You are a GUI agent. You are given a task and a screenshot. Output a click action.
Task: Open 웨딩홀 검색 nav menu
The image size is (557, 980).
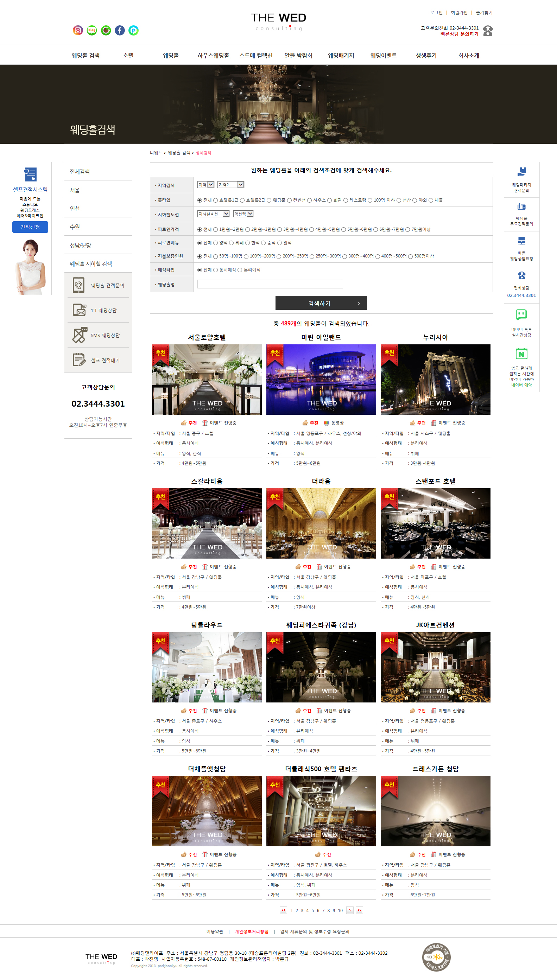85,56
